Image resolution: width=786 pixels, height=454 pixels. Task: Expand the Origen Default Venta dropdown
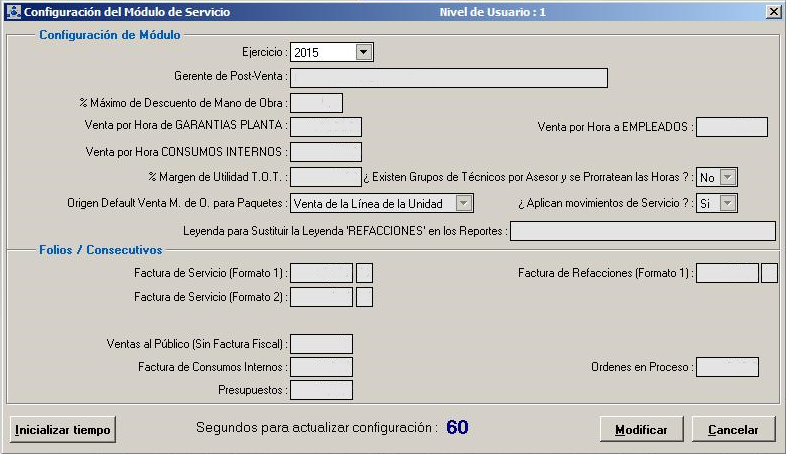463,204
